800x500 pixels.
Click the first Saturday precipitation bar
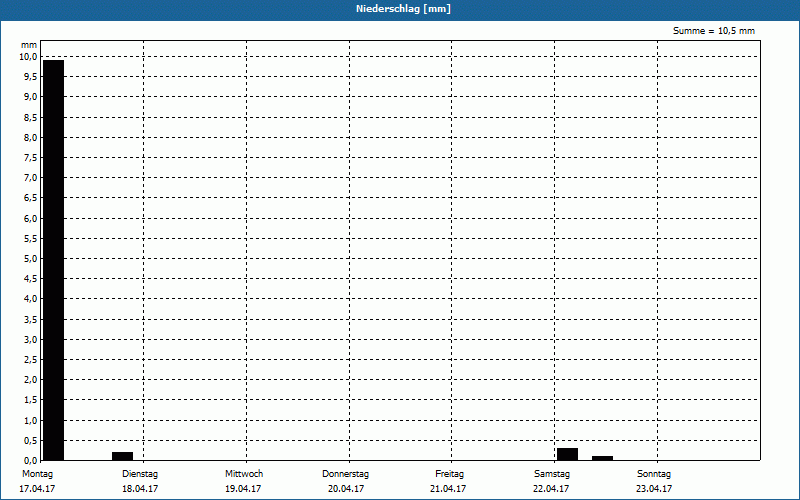567,454
